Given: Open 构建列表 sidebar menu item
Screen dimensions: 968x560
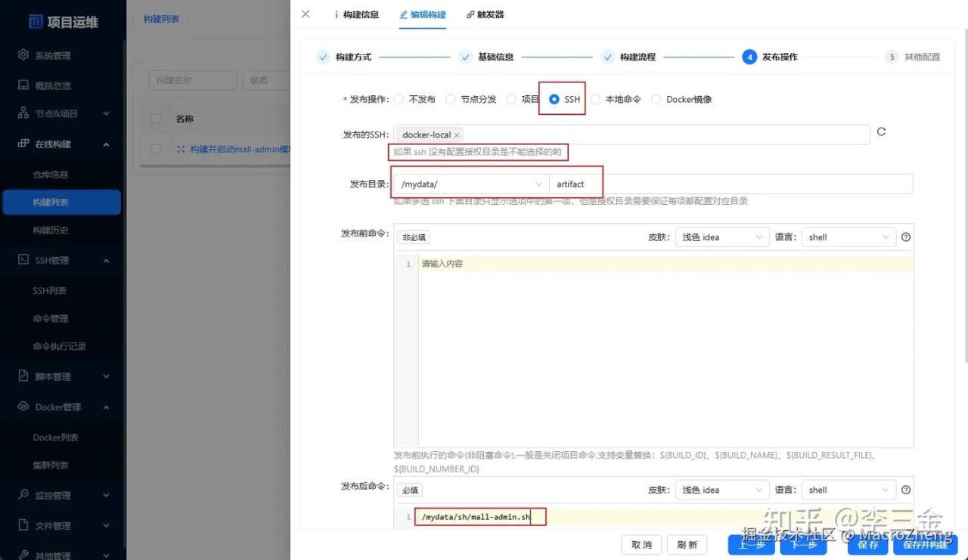Looking at the screenshot, I should pos(60,203).
